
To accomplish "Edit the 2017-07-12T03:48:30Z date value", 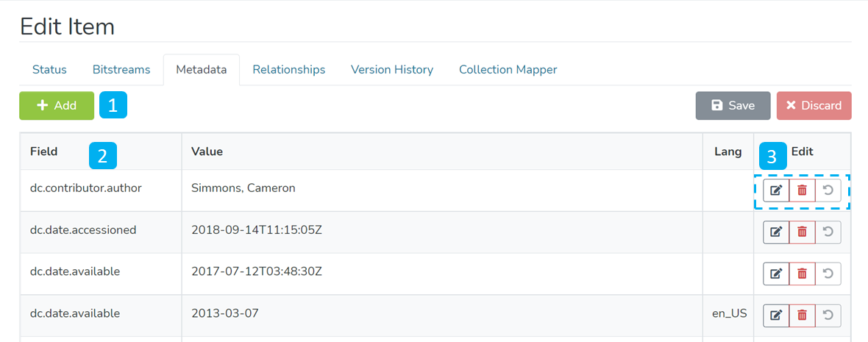I will pos(775,274).
